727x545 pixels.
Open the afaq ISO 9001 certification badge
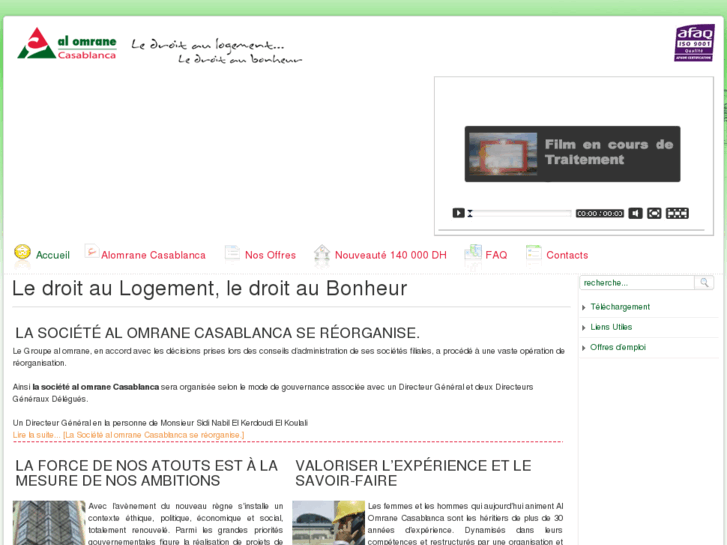(x=694, y=43)
